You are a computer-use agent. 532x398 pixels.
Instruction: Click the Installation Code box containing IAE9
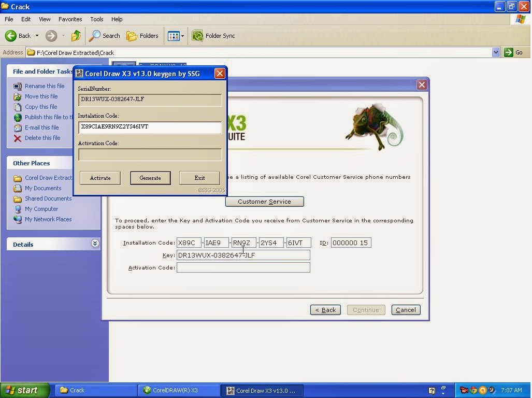point(217,243)
